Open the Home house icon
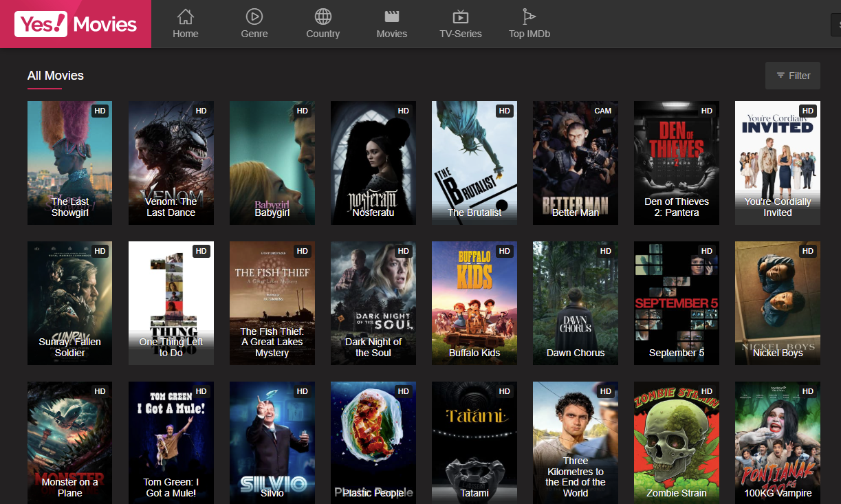This screenshot has height=504, width=841. coord(186,17)
